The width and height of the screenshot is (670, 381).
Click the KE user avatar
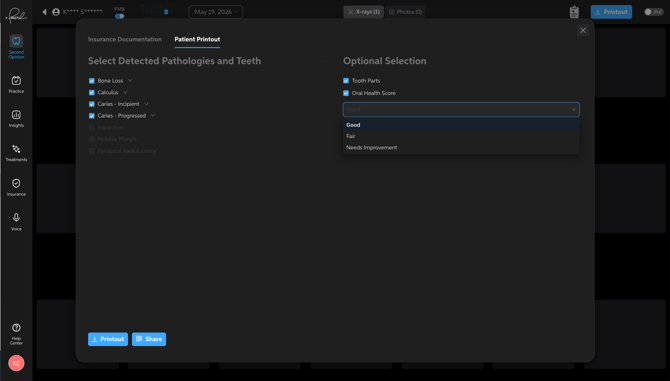[16, 363]
